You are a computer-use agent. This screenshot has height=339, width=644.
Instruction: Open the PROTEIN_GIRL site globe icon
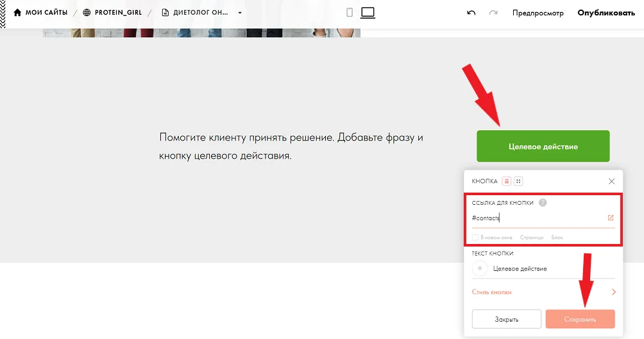87,13
